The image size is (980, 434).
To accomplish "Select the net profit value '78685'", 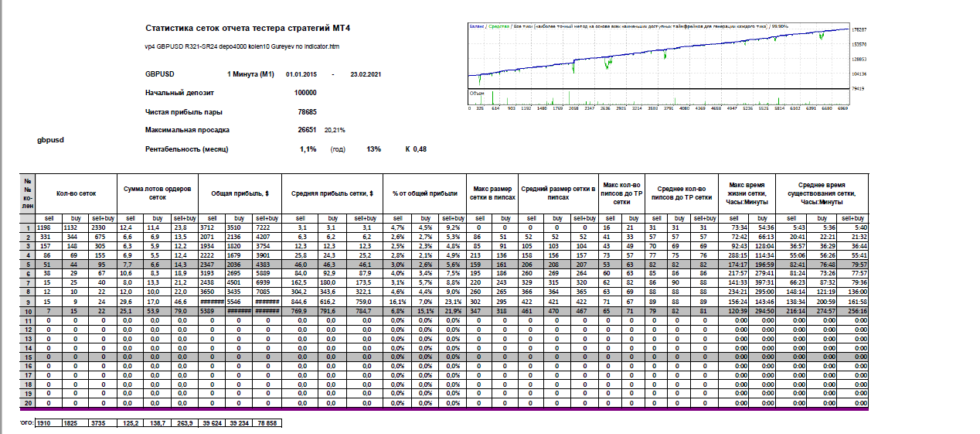I will (x=308, y=111).
